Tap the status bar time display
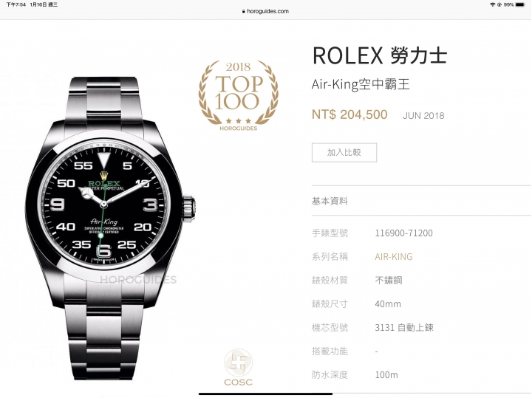 16,4
